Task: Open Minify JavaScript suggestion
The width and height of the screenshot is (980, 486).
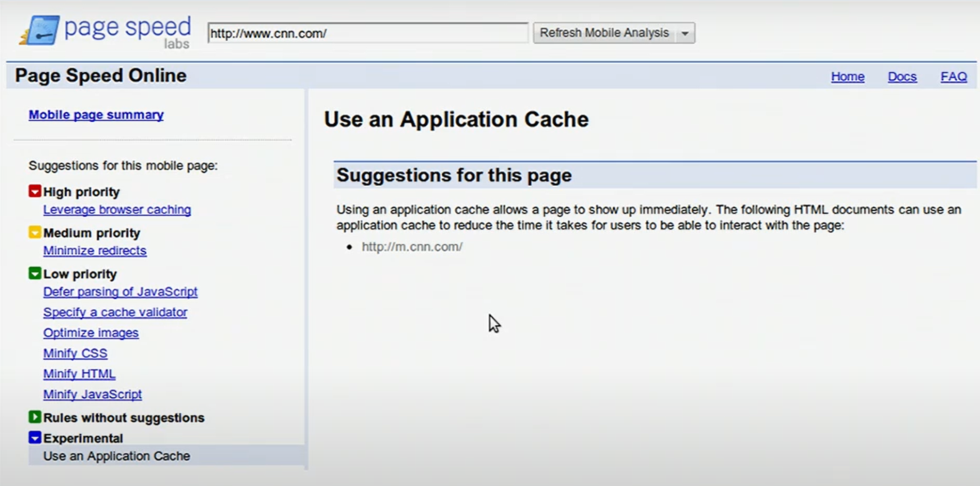Action: click(92, 394)
